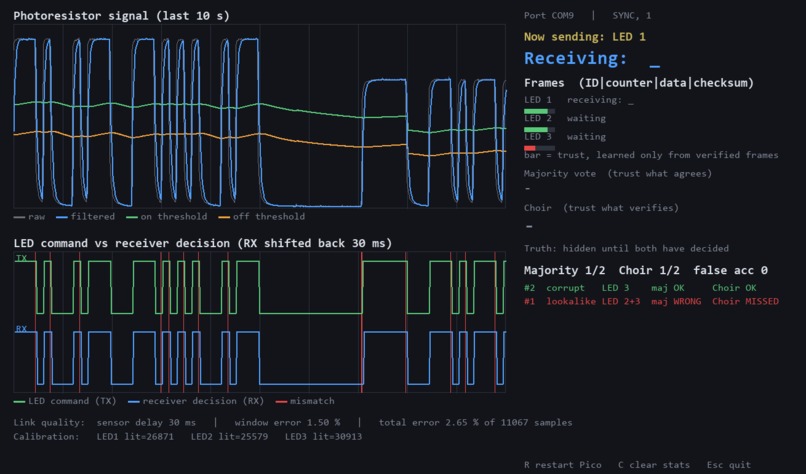
Task: Click the 'LED command (TX)' legend entry
Action: click(65, 401)
